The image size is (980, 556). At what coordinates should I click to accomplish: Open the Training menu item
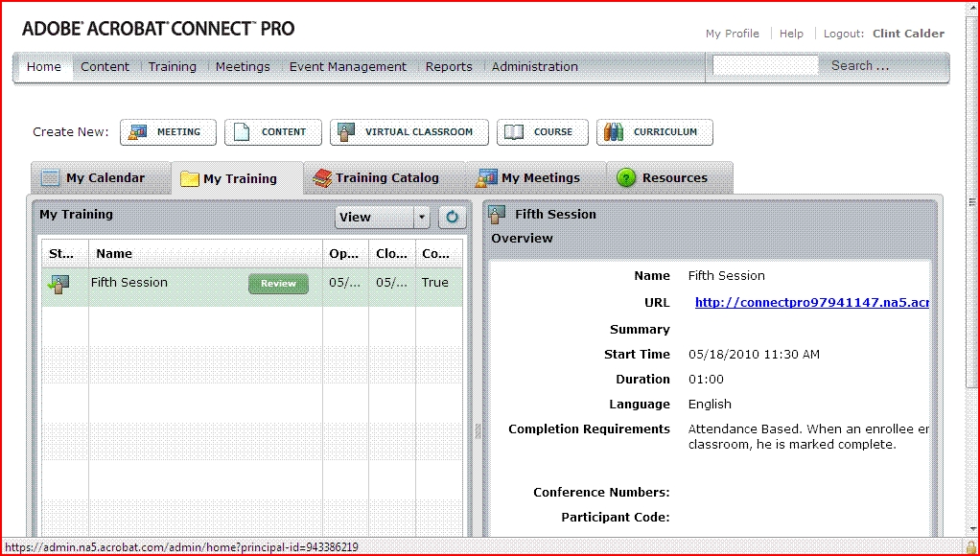172,67
